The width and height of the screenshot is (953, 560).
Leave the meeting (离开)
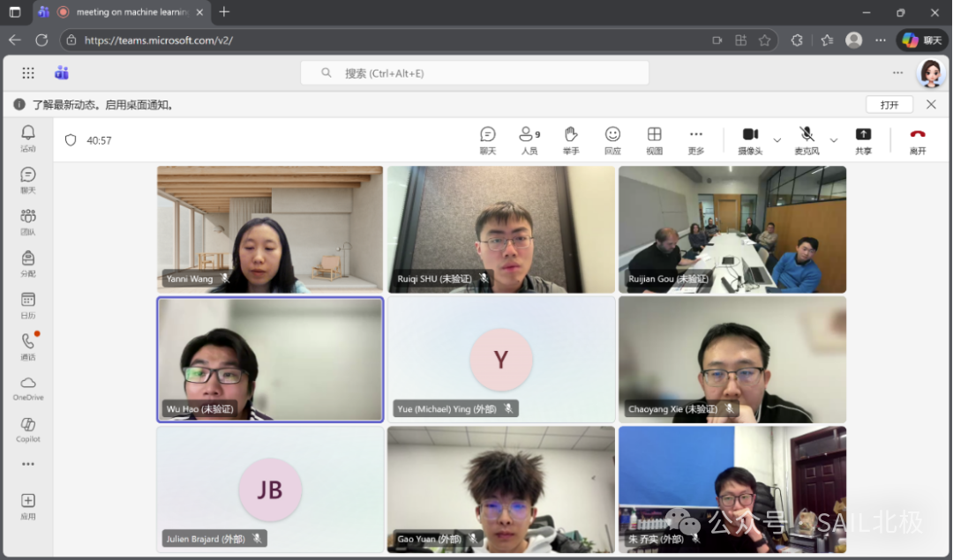917,140
